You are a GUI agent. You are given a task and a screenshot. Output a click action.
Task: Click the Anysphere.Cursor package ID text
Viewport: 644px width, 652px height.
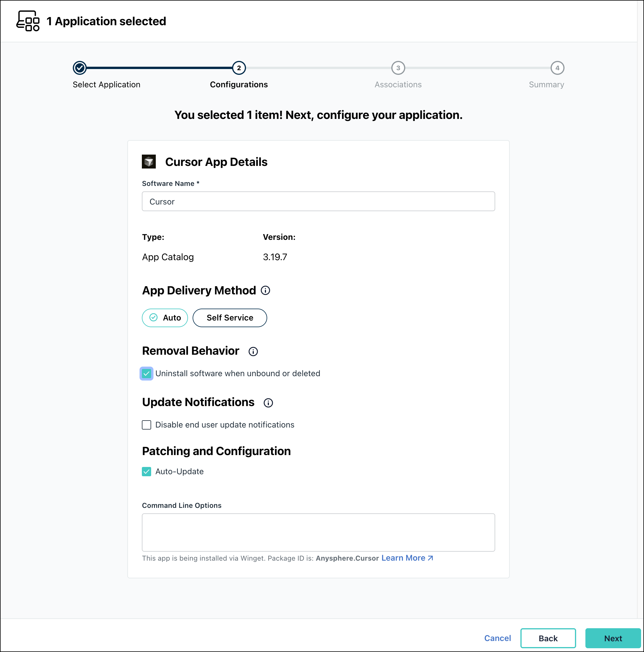click(347, 559)
